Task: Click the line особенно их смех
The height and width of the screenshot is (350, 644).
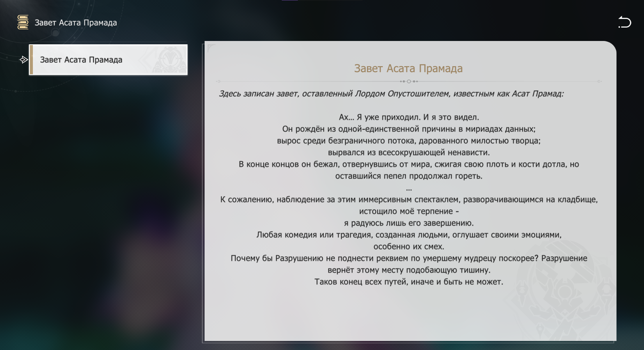Action: 409,247
